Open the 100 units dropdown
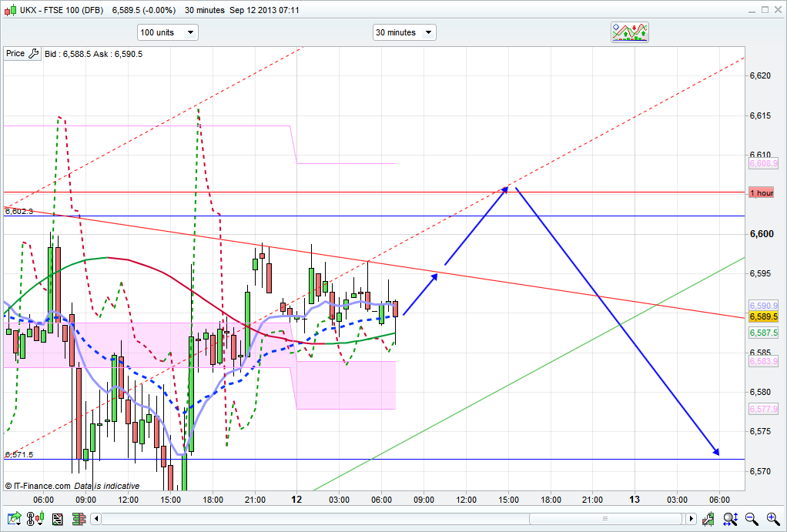 [168, 32]
